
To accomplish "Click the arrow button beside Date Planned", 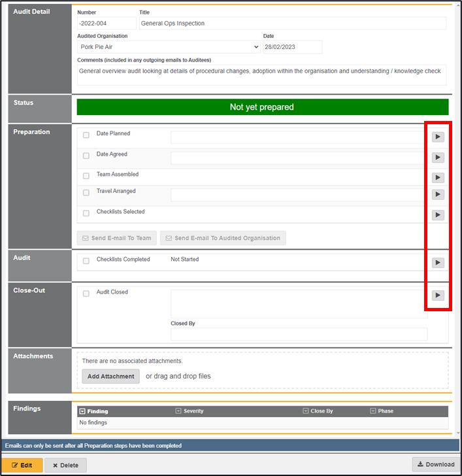I will (437, 137).
